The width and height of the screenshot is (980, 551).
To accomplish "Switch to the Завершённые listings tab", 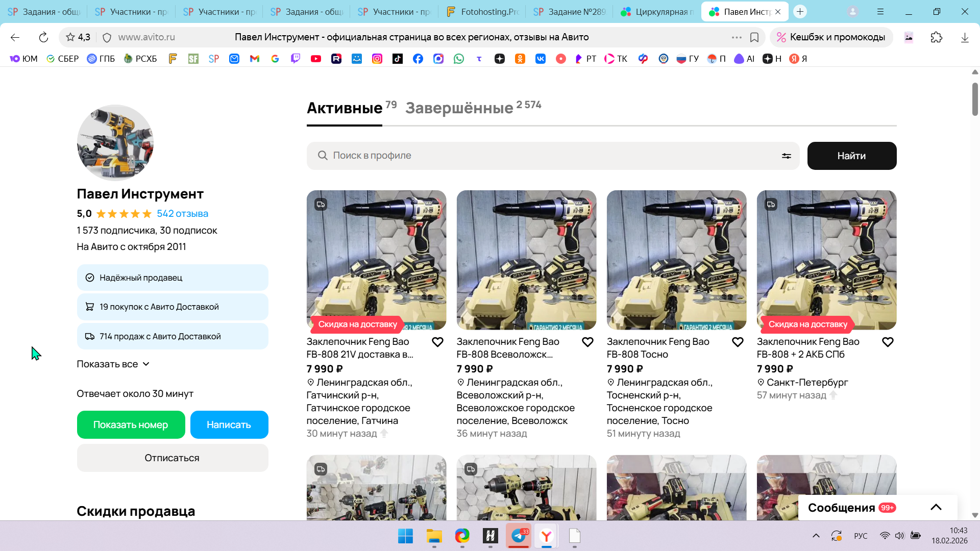I will coord(459,108).
